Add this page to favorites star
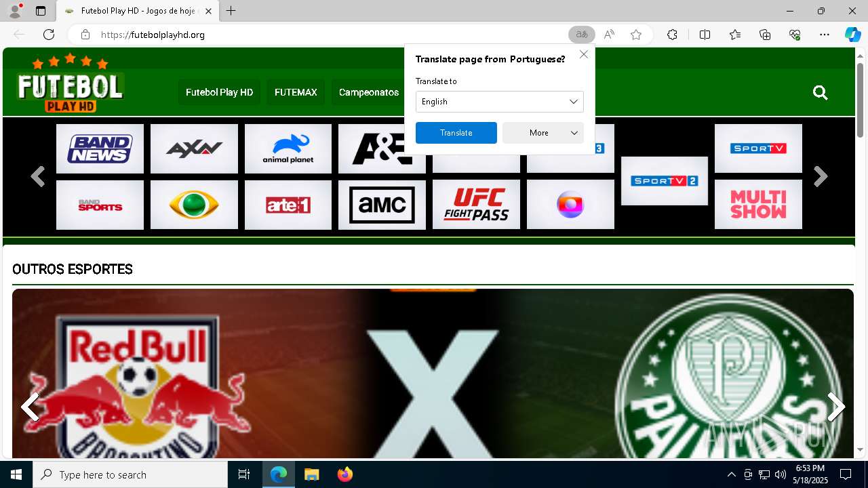 (x=636, y=35)
